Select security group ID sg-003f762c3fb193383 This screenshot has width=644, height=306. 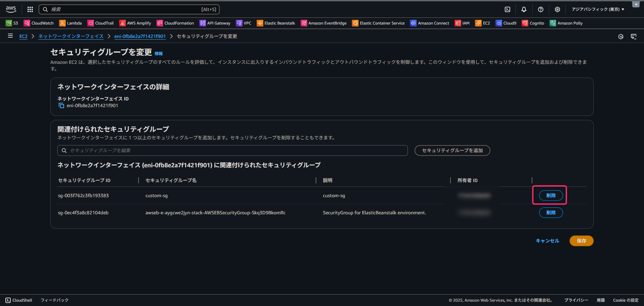point(84,195)
